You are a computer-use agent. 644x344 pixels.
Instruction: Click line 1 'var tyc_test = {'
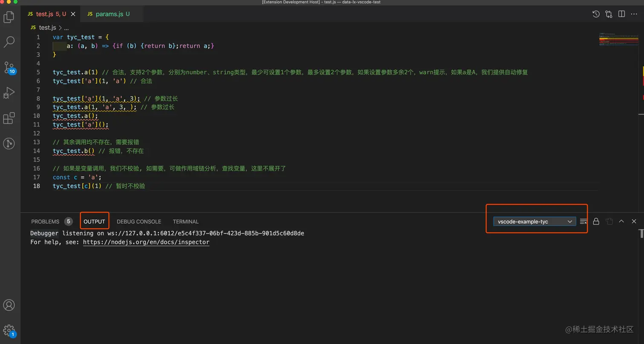tap(81, 37)
